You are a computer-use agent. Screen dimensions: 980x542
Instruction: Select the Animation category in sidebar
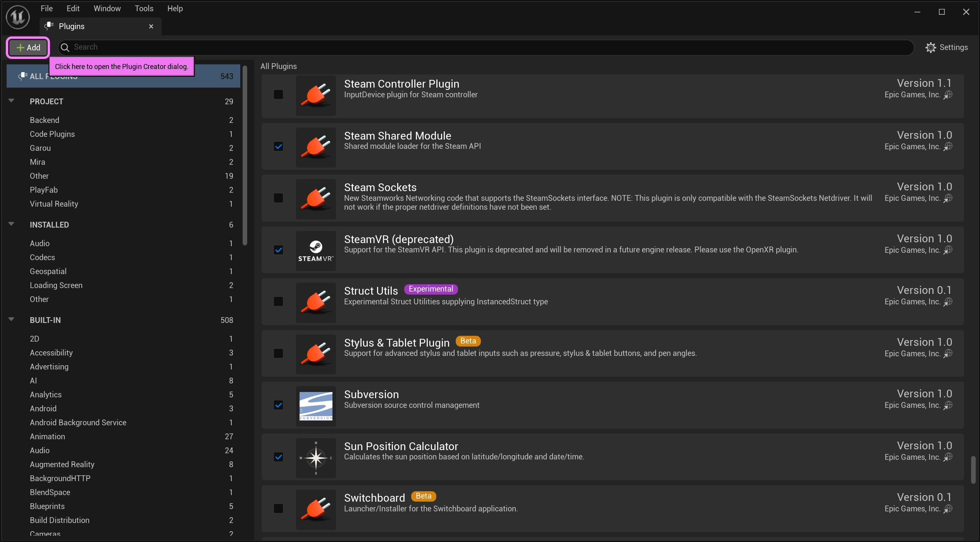pos(47,437)
